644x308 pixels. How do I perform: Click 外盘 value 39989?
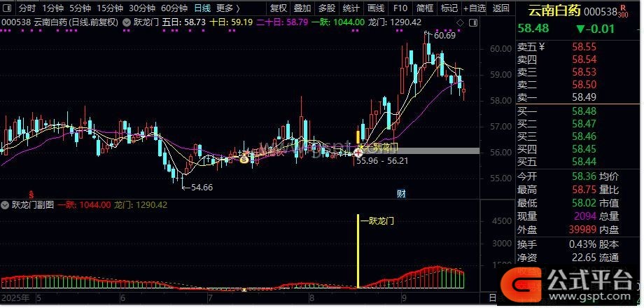[x=583, y=230]
